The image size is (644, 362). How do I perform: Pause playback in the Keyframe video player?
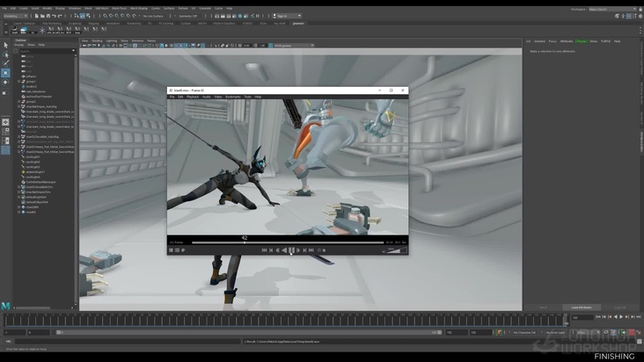[x=291, y=250]
